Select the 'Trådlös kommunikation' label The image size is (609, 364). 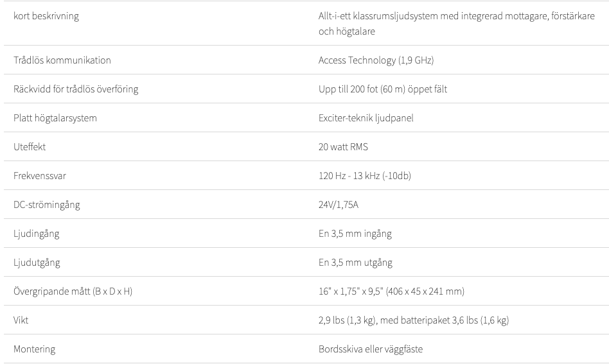[x=62, y=60]
